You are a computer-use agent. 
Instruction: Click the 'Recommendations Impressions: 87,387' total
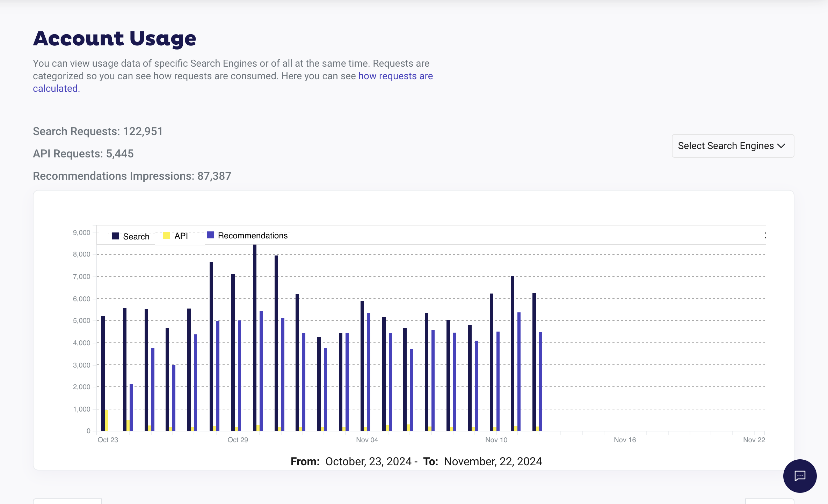click(132, 176)
